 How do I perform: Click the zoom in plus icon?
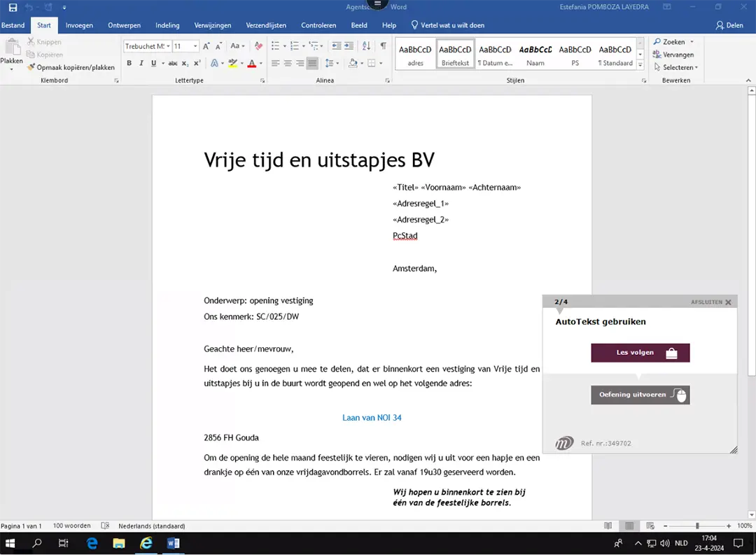729,526
